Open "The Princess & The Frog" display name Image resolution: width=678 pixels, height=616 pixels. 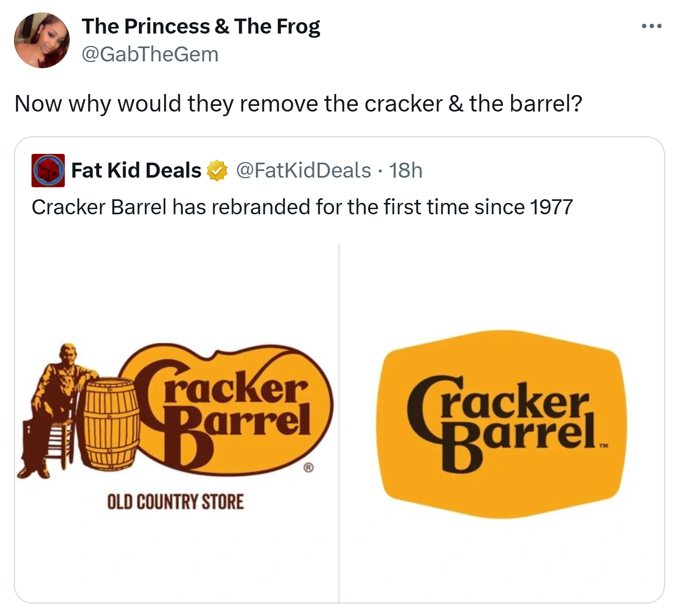click(x=201, y=26)
